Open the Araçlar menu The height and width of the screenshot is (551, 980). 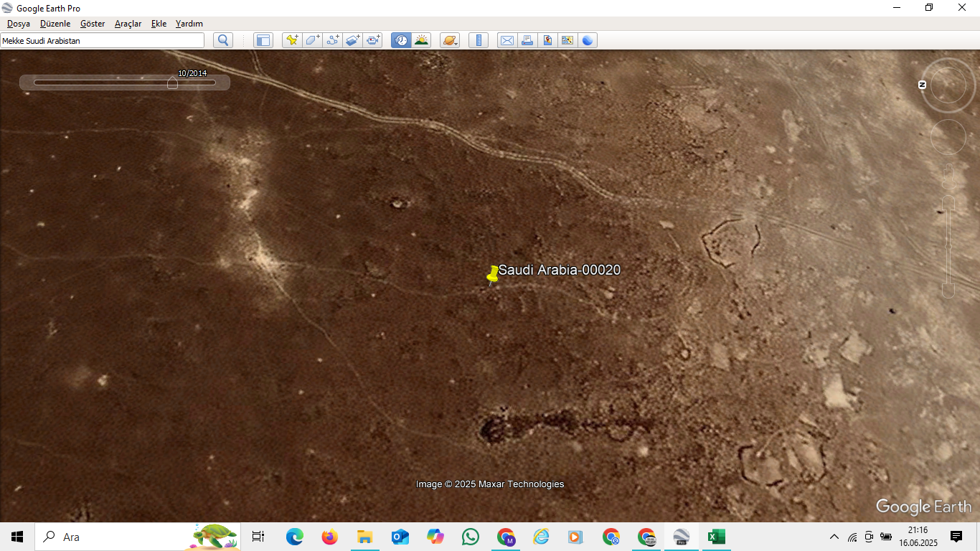click(128, 24)
